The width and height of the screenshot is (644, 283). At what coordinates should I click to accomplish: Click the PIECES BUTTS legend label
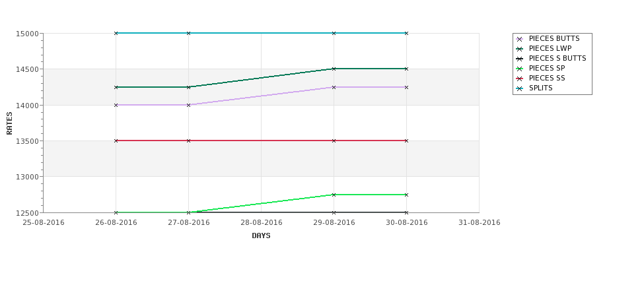[554, 38]
